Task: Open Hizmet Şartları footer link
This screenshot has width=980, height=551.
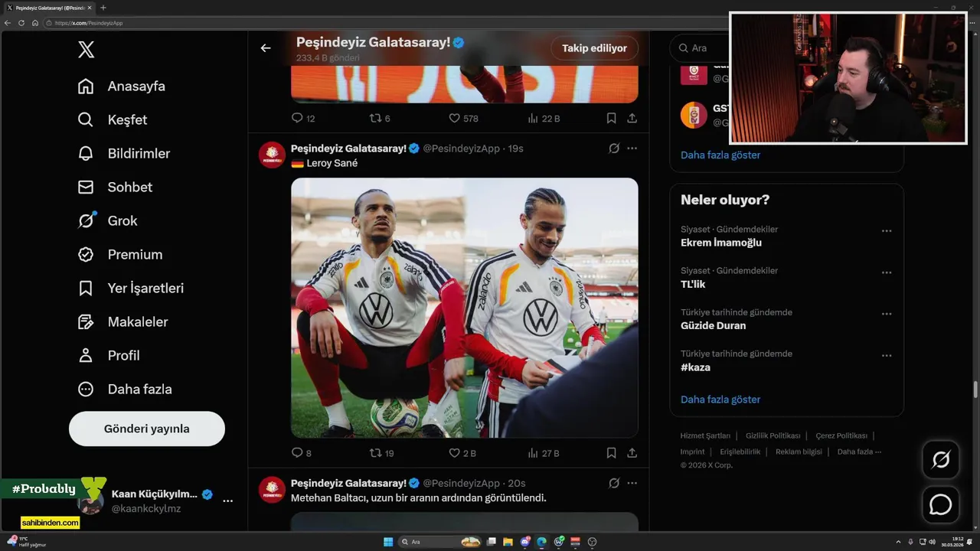Action: (705, 435)
